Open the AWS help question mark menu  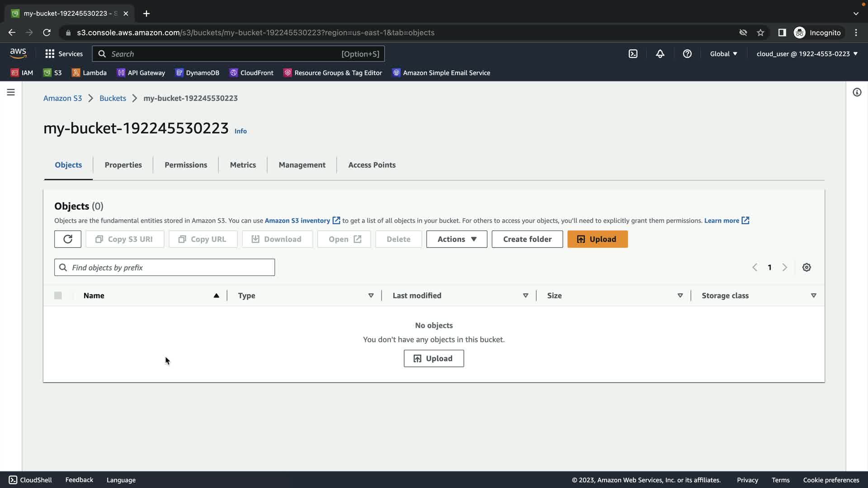[687, 54]
